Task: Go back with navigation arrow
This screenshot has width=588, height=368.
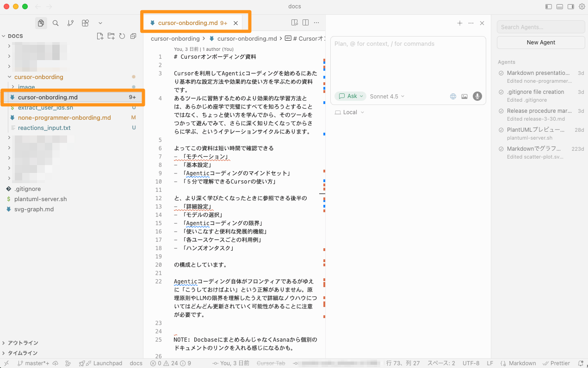Action: coord(38,6)
